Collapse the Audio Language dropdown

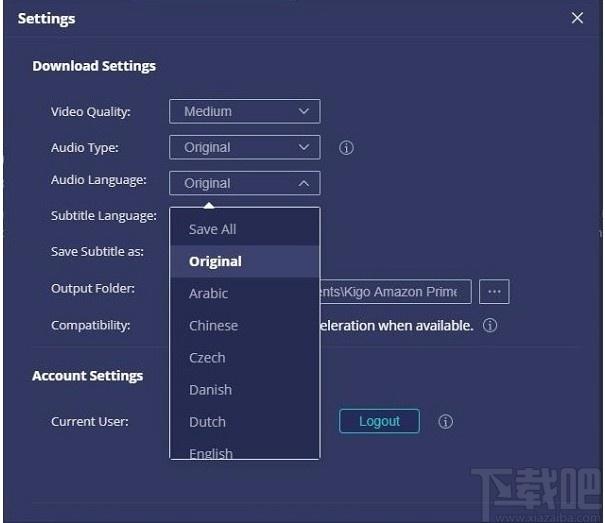pyautogui.click(x=245, y=183)
